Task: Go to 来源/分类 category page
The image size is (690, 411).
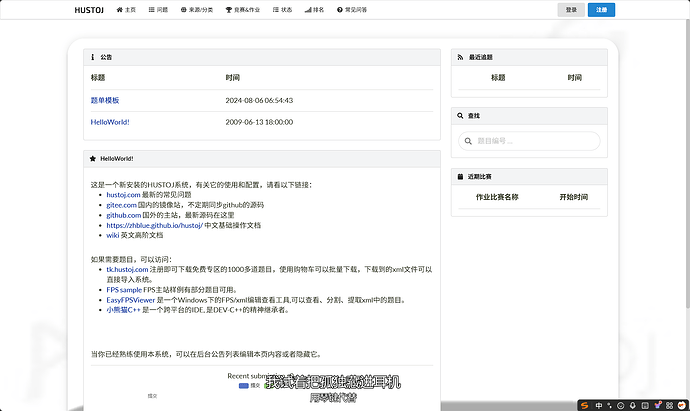Action: [x=196, y=10]
